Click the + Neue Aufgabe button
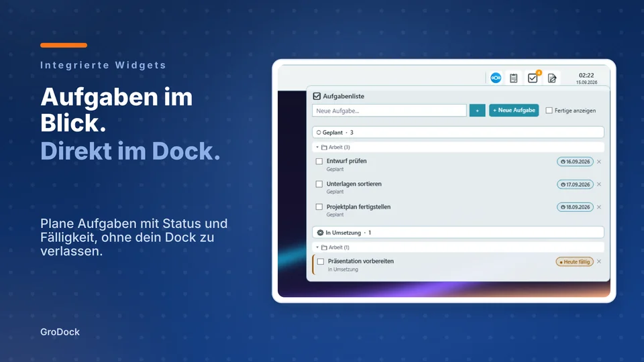644x362 pixels. 514,111
